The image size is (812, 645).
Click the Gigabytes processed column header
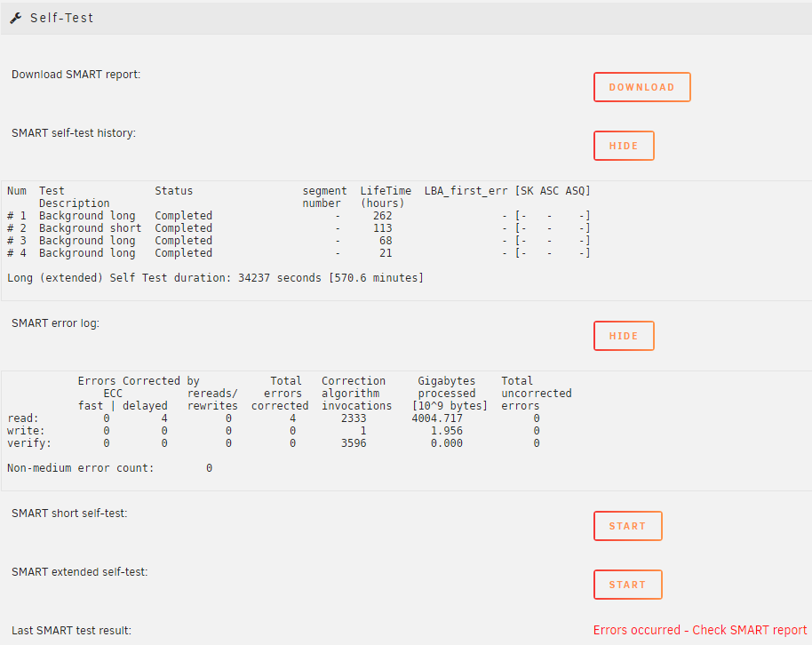tap(450, 394)
